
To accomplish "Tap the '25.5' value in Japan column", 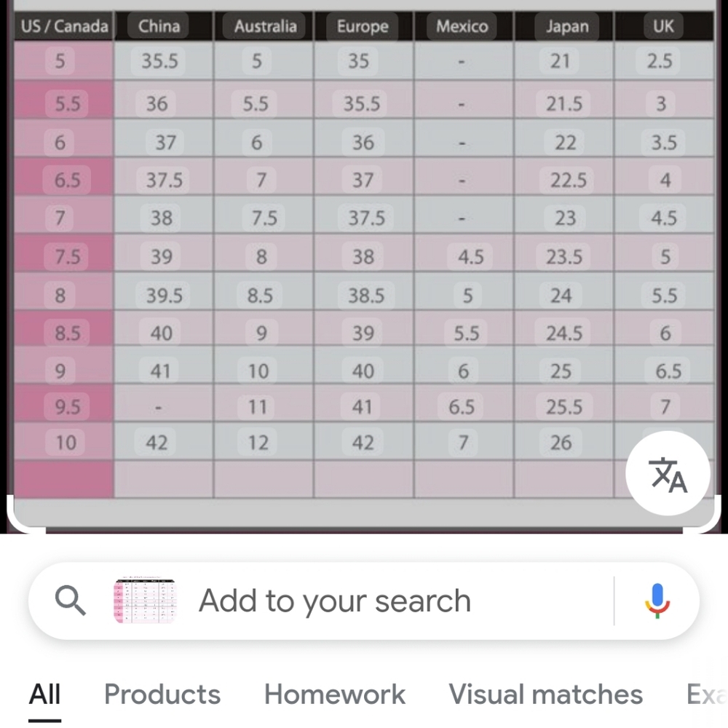I will point(564,406).
